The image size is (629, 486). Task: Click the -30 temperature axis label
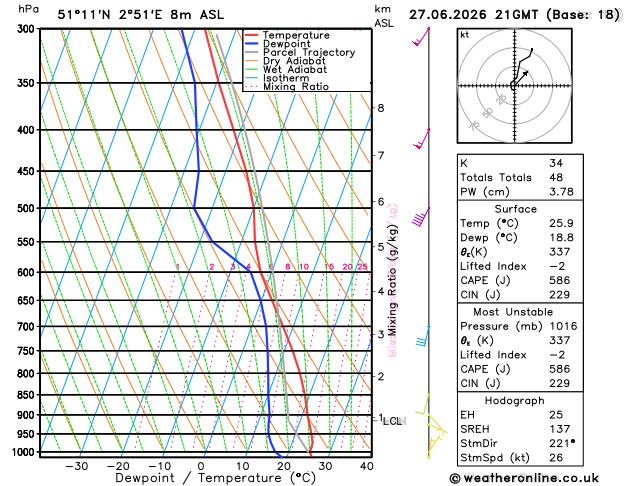pyautogui.click(x=77, y=466)
